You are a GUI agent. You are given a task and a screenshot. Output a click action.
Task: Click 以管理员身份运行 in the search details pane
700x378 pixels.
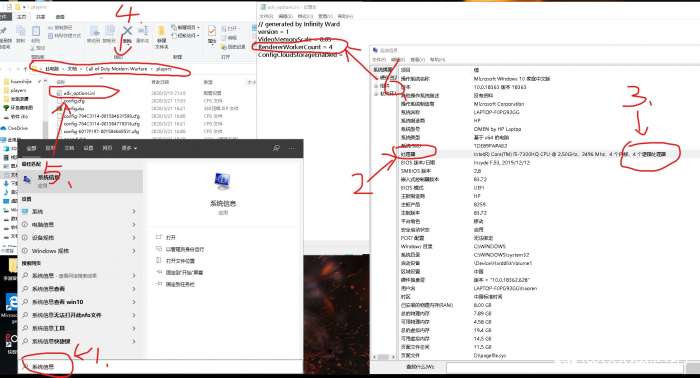(x=184, y=249)
